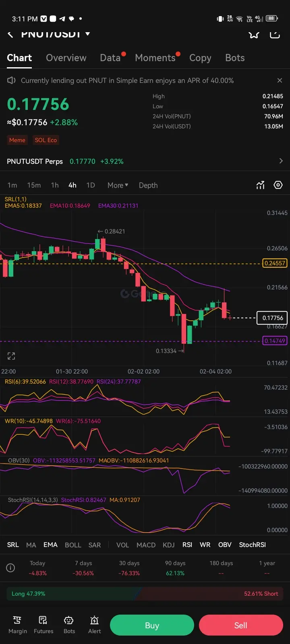Viewport: 290px width, 644px height.
Task: Tap the speaker announcement icon
Action: coord(11,80)
